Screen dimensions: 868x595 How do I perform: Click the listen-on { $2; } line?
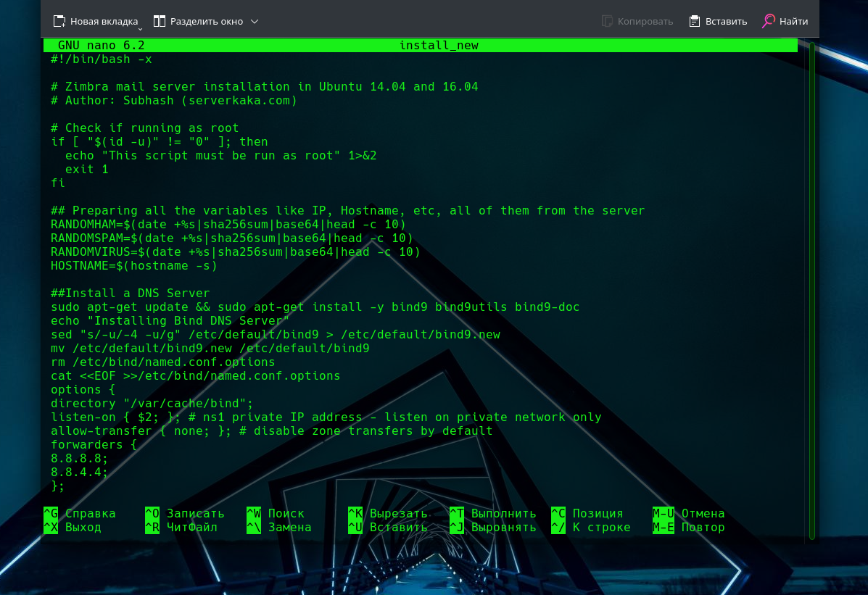[326, 417]
